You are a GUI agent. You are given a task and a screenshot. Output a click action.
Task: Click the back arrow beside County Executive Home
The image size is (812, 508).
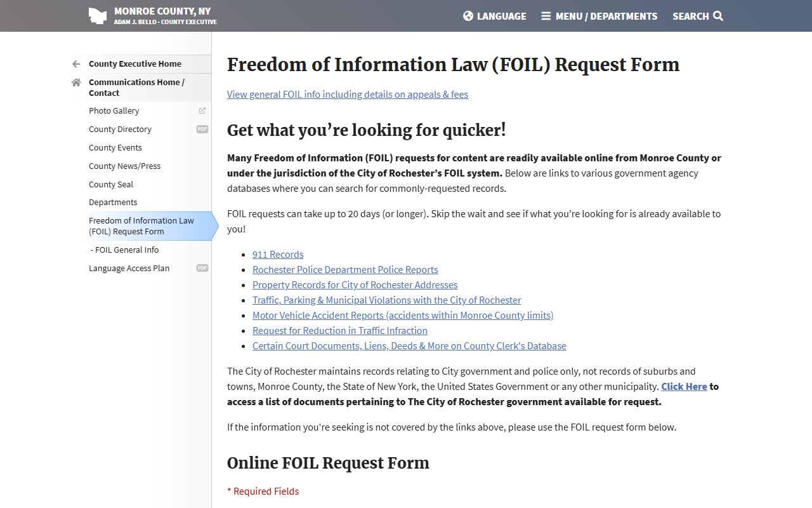point(76,64)
